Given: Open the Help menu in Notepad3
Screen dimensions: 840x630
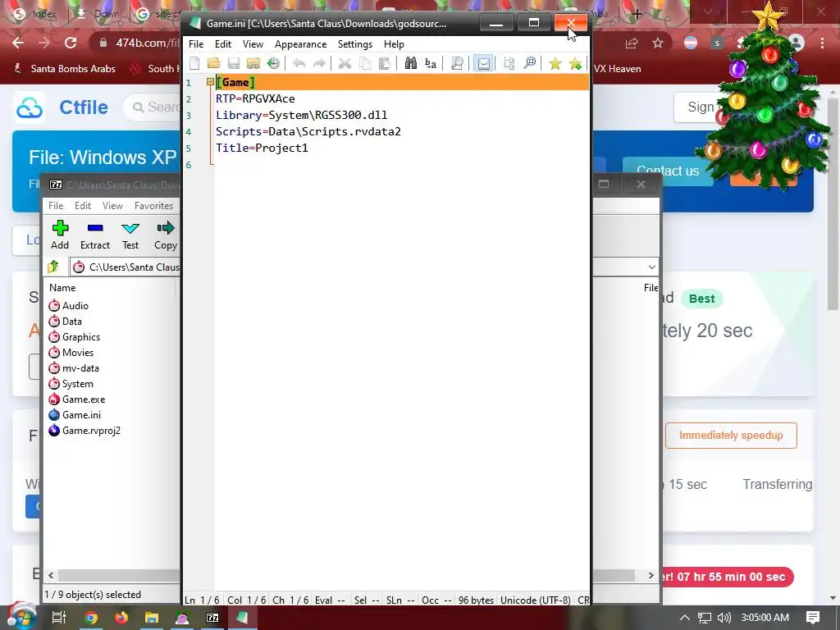Looking at the screenshot, I should click(394, 44).
